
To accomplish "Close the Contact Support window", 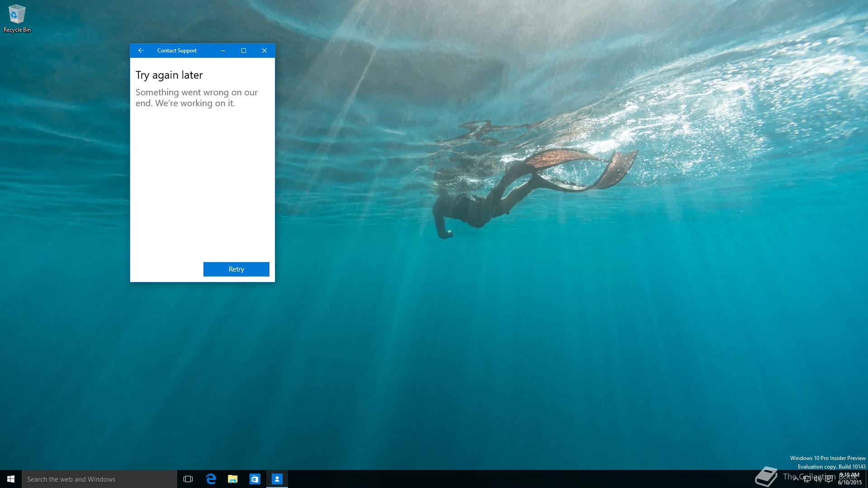I will (x=264, y=51).
